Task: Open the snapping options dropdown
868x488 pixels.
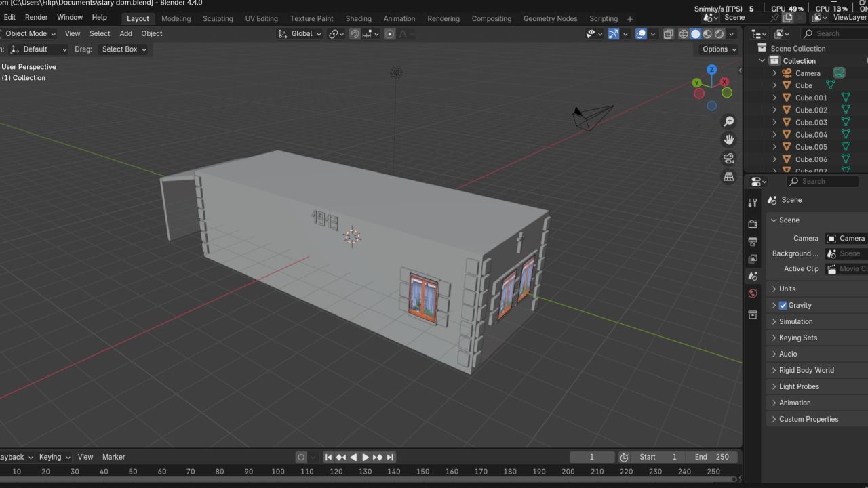Action: 371,33
